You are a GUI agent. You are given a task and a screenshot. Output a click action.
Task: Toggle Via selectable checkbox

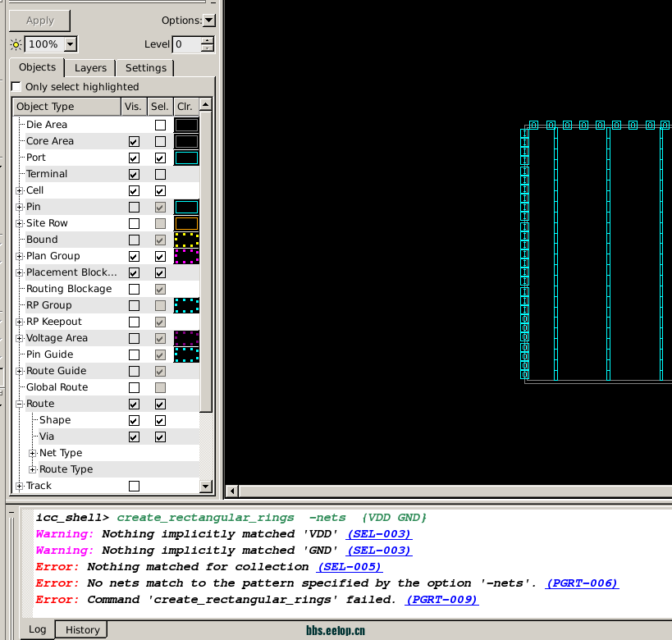(x=160, y=437)
